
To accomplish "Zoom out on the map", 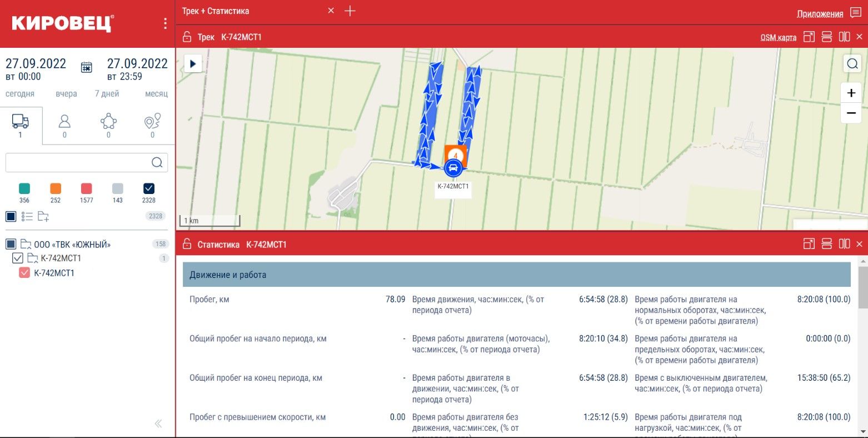I will [x=851, y=113].
